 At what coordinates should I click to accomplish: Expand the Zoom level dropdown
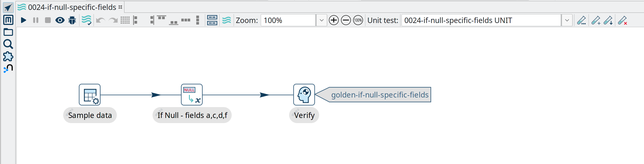(321, 20)
